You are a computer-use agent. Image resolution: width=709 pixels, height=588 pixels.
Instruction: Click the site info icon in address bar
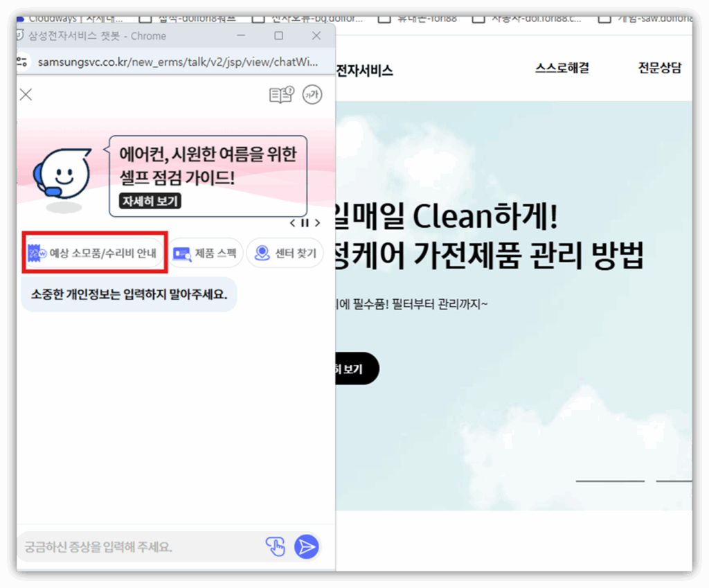click(x=21, y=62)
